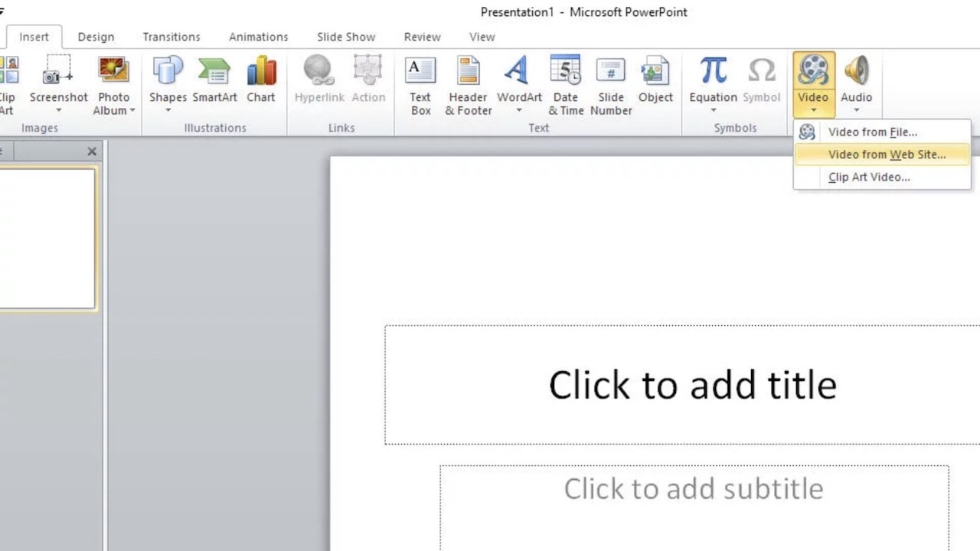Insert a Text Box
This screenshot has height=551, width=980.
pyautogui.click(x=420, y=84)
